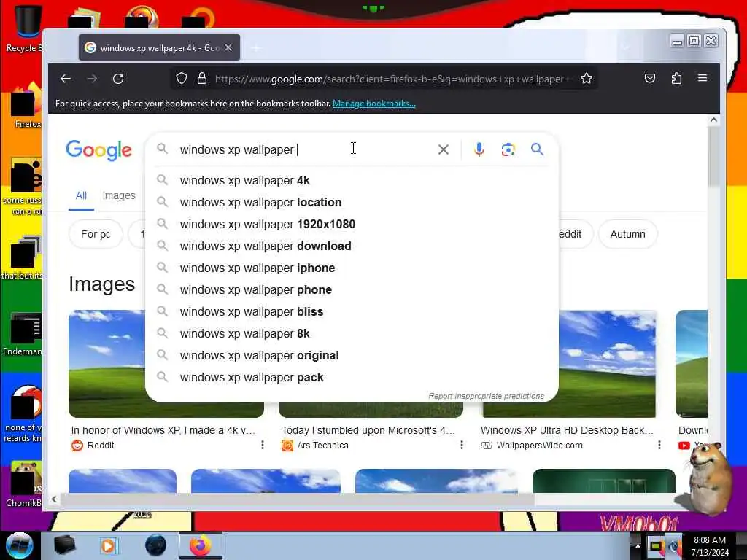The width and height of the screenshot is (747, 560).
Task: Click Report inappropriate predictions link
Action: point(486,396)
